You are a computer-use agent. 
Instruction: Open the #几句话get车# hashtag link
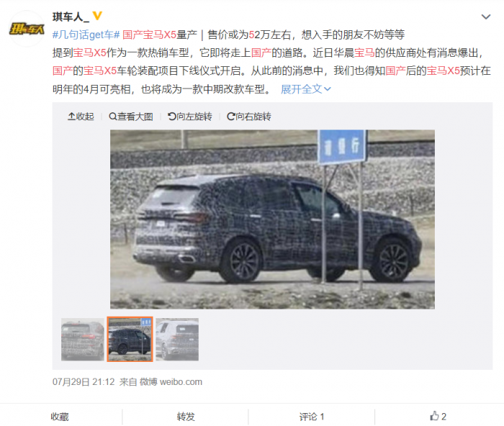coord(86,35)
